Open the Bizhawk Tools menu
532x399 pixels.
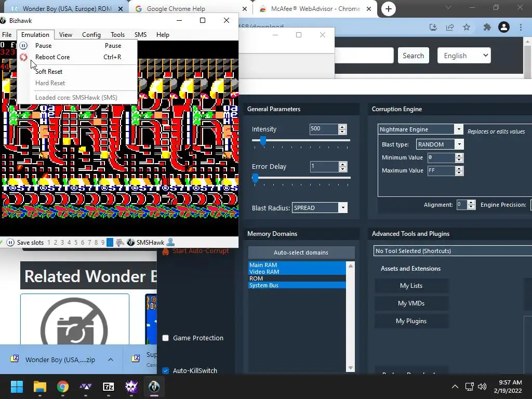pyautogui.click(x=117, y=35)
